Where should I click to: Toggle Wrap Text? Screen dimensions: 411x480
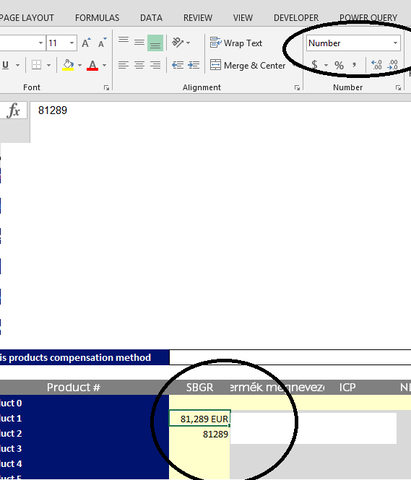(x=236, y=43)
